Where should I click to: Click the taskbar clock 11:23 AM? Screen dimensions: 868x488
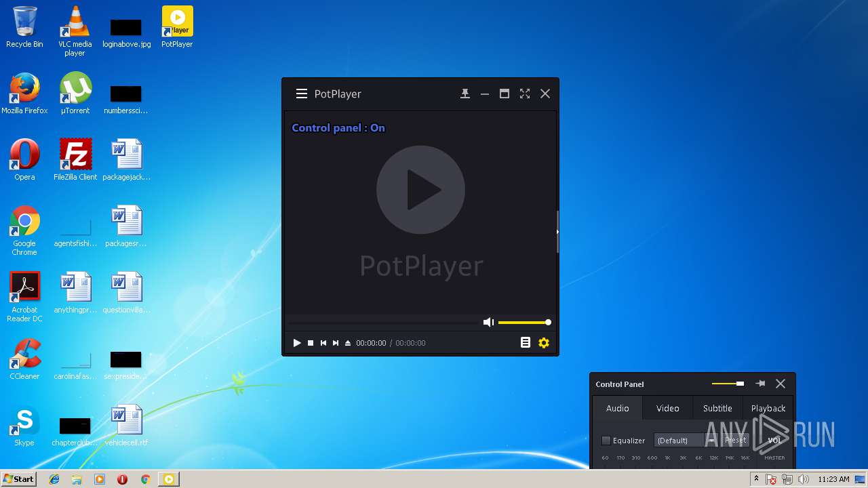point(833,479)
